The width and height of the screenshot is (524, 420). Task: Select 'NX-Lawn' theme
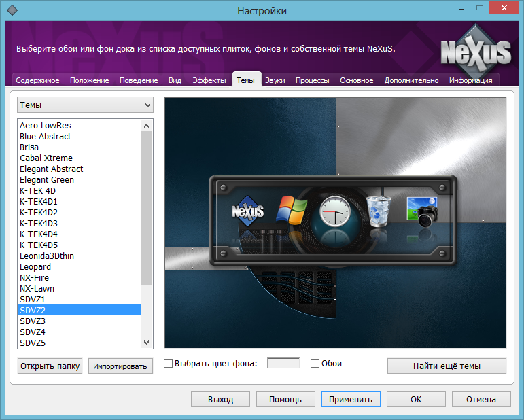click(80, 288)
